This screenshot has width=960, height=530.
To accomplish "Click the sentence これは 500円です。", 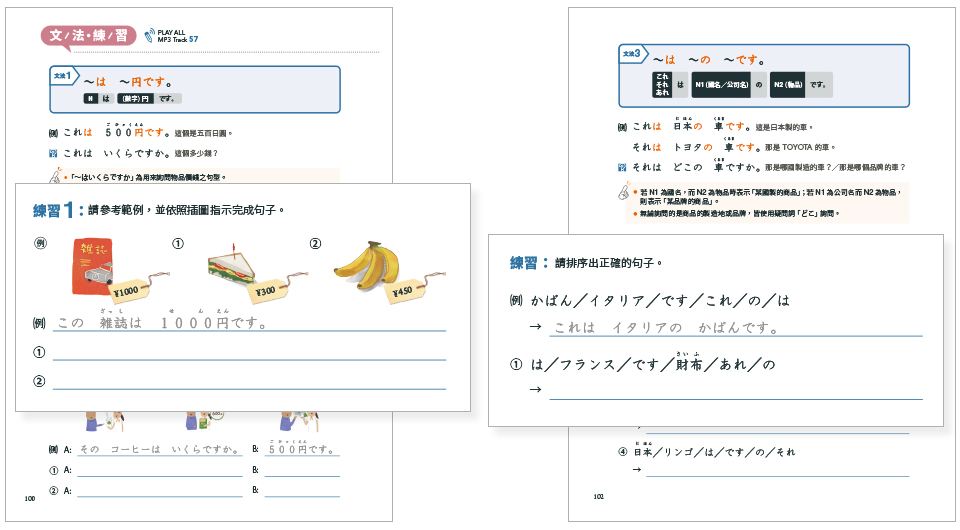I will (117, 132).
